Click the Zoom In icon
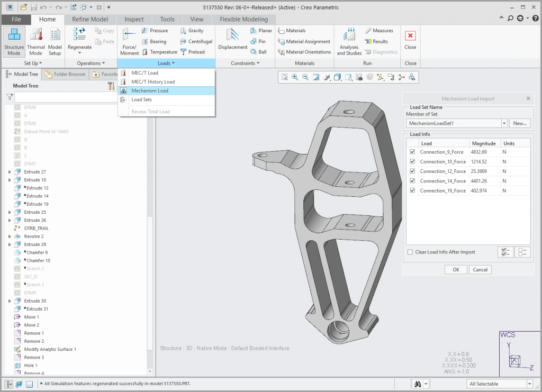The width and height of the screenshot is (542, 392). [295, 77]
